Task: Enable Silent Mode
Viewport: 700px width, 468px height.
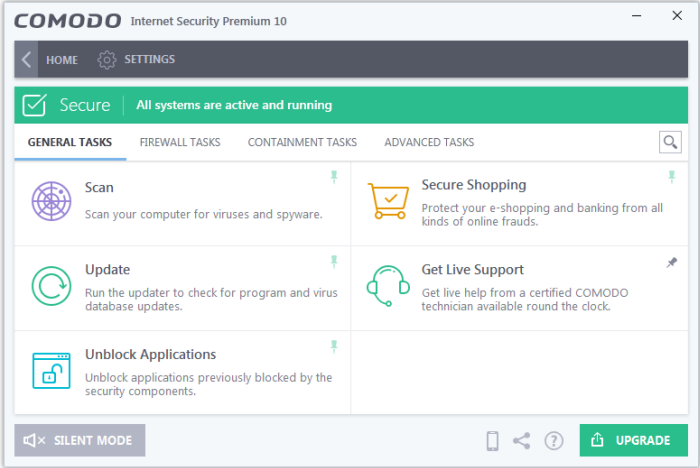Action: 80,440
